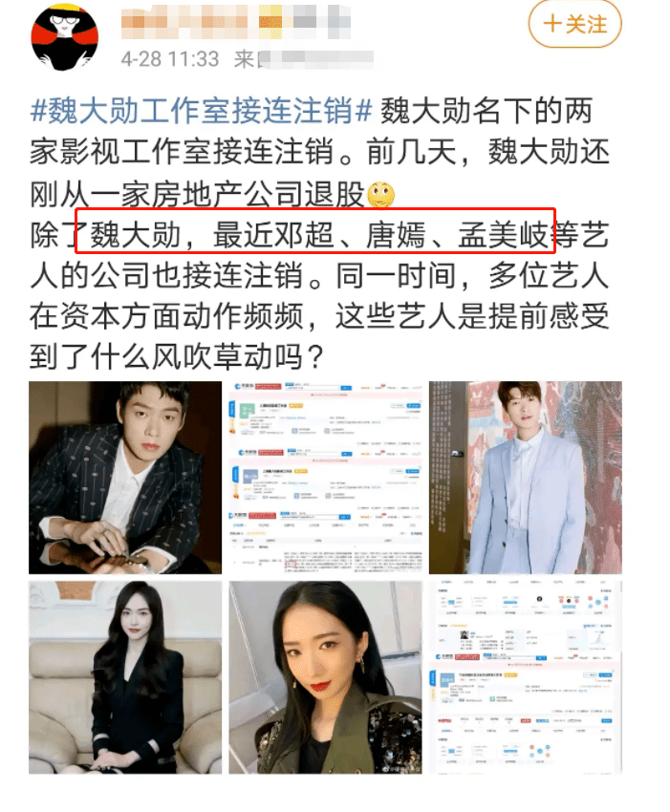Click the name 孟美岐 in highlighted text

tap(503, 236)
